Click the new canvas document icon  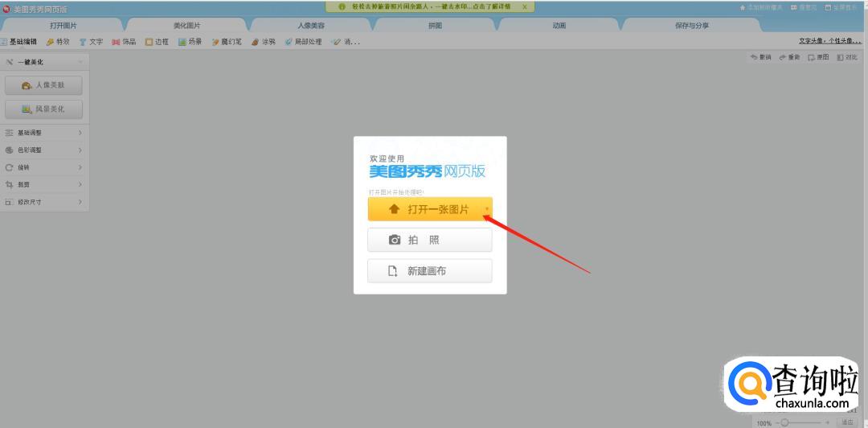[x=393, y=271]
